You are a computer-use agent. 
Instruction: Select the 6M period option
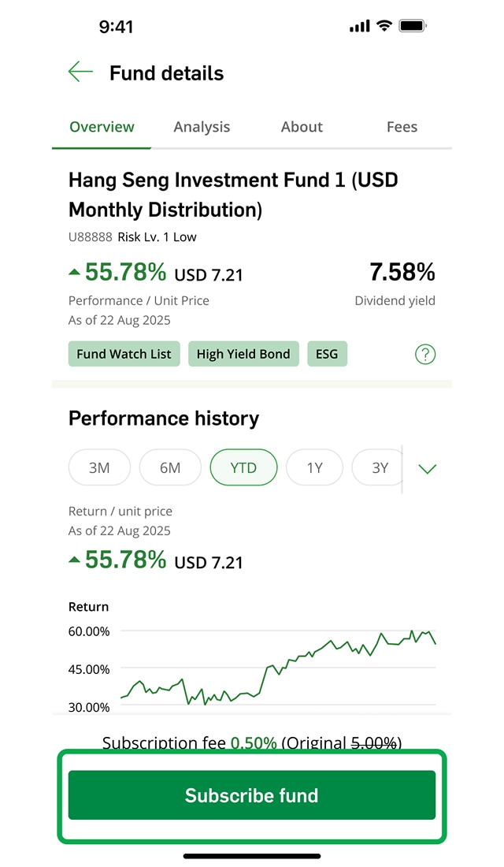[x=170, y=468]
